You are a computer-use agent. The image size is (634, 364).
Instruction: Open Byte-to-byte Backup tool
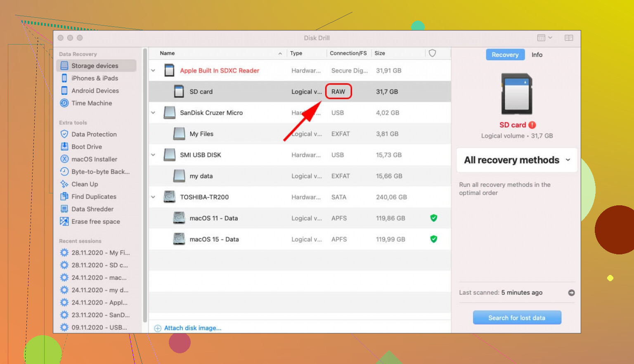[100, 171]
